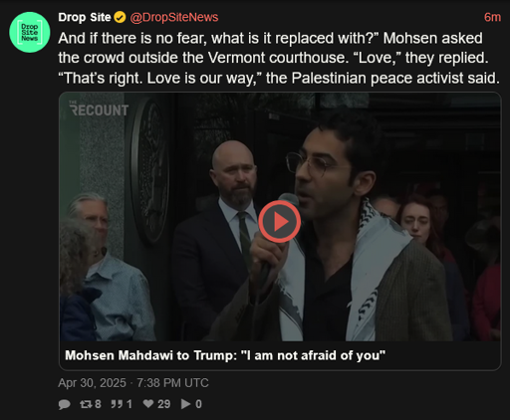The width and height of the screenshot is (510, 420).
Task: Open the 6m relative timestamp
Action: point(492,17)
